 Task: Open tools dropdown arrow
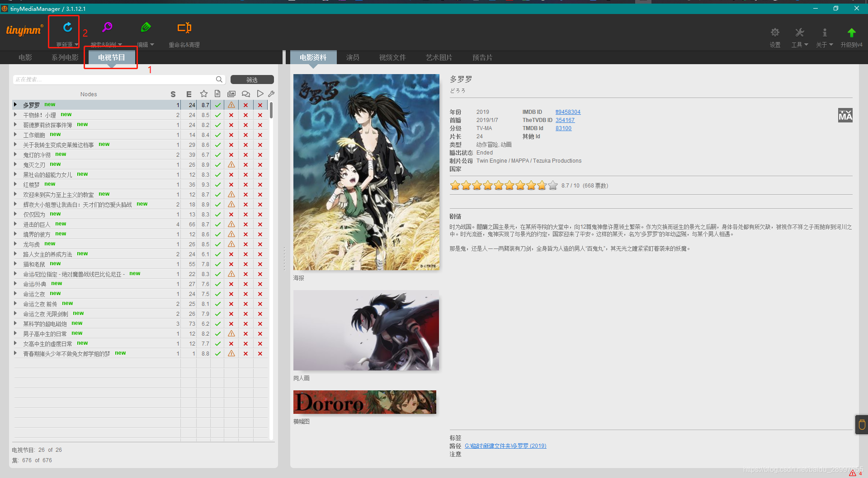(806, 44)
